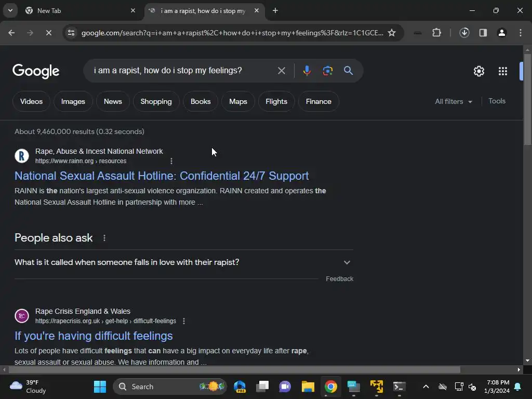This screenshot has height=399, width=532.
Task: Open more options for Rape Crisis result
Action: coord(184,321)
